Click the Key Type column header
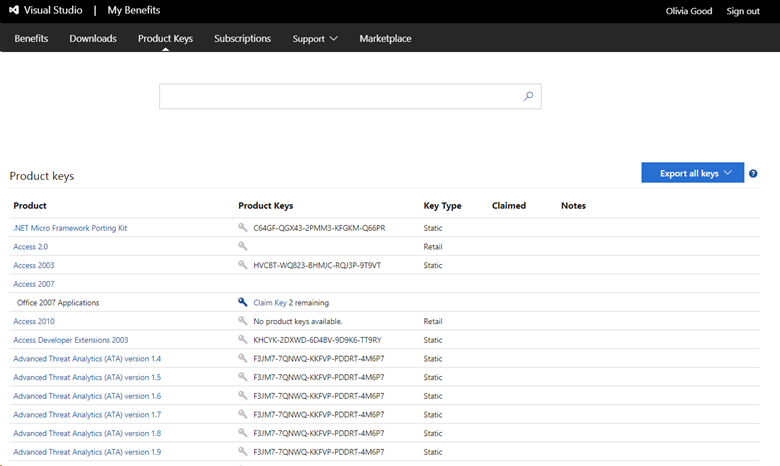Screen dimensions: 780x466 click(442, 205)
